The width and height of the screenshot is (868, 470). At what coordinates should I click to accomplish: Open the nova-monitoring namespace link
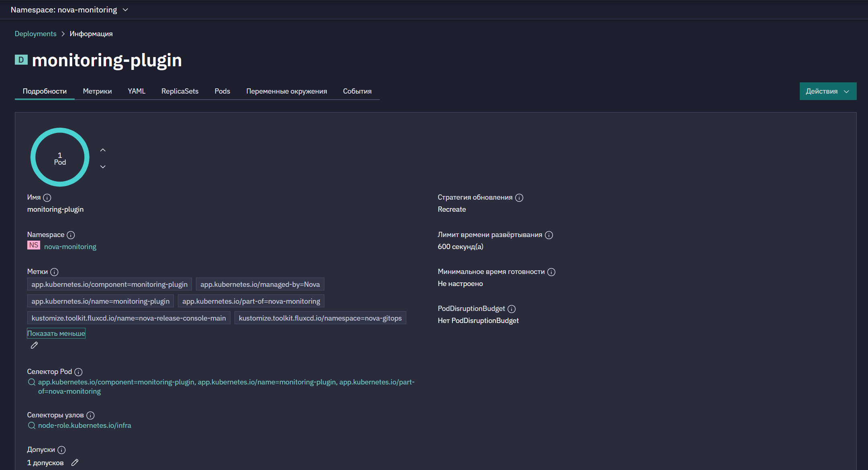pyautogui.click(x=70, y=247)
